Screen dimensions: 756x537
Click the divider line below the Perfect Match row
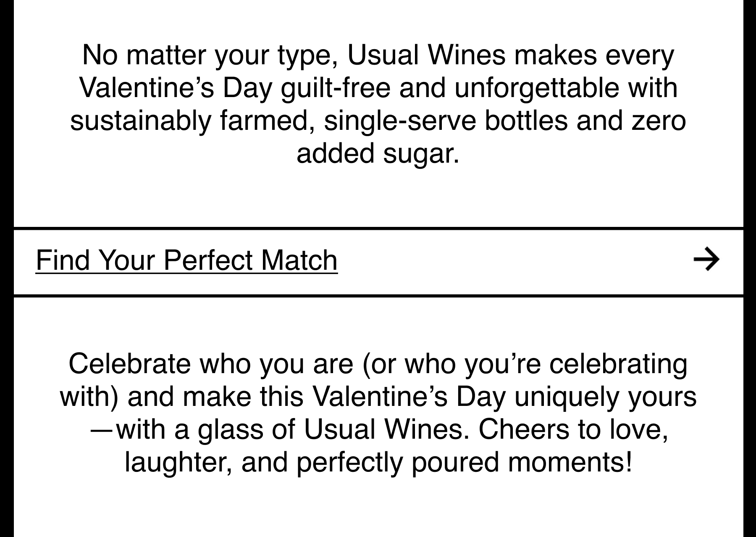(378, 296)
